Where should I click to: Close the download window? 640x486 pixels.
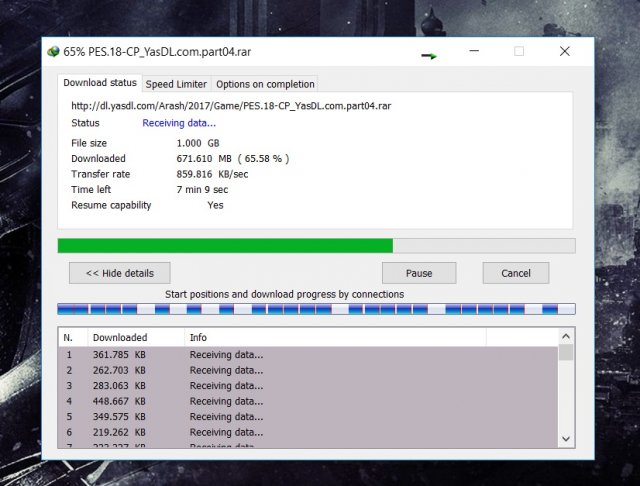coord(564,51)
